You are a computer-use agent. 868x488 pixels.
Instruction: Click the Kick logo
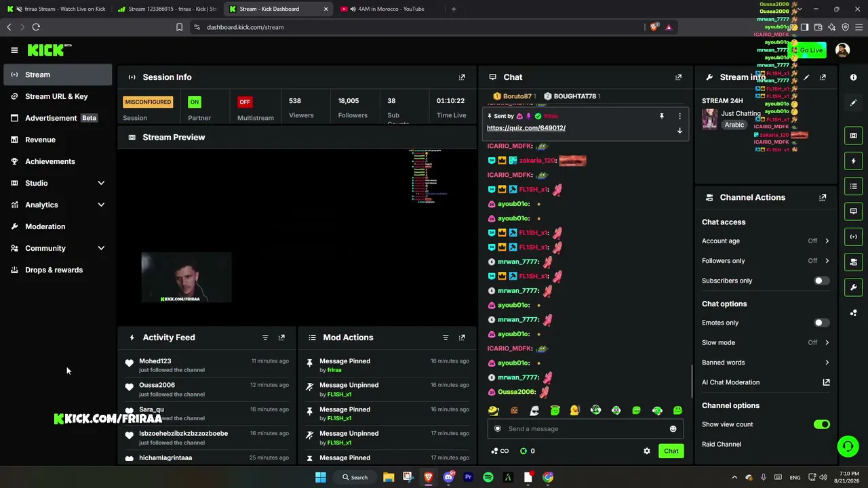tap(50, 50)
